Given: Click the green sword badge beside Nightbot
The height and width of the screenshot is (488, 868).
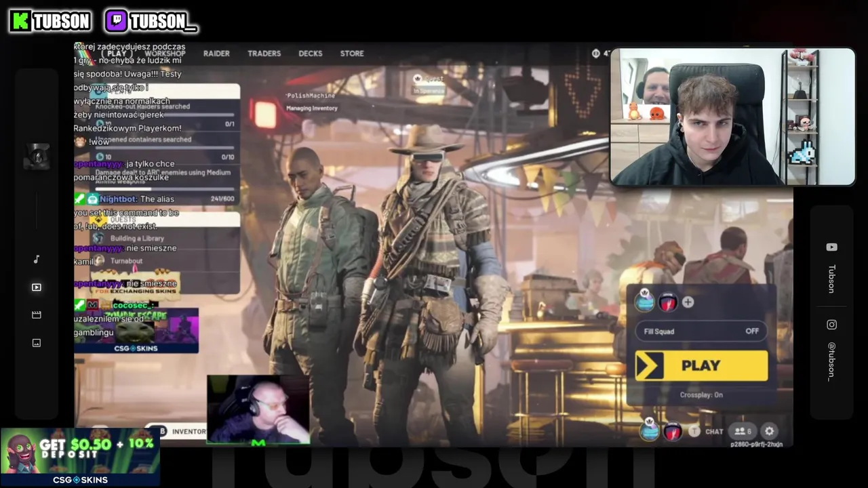Looking at the screenshot, I should (x=80, y=199).
